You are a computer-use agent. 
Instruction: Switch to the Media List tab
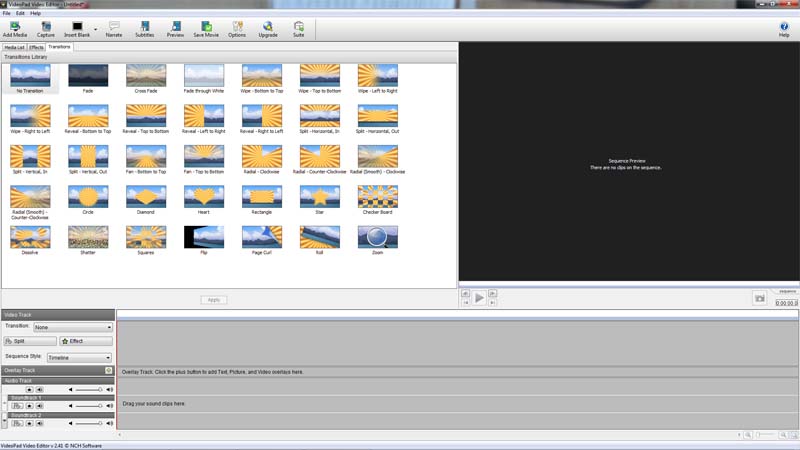(14, 47)
